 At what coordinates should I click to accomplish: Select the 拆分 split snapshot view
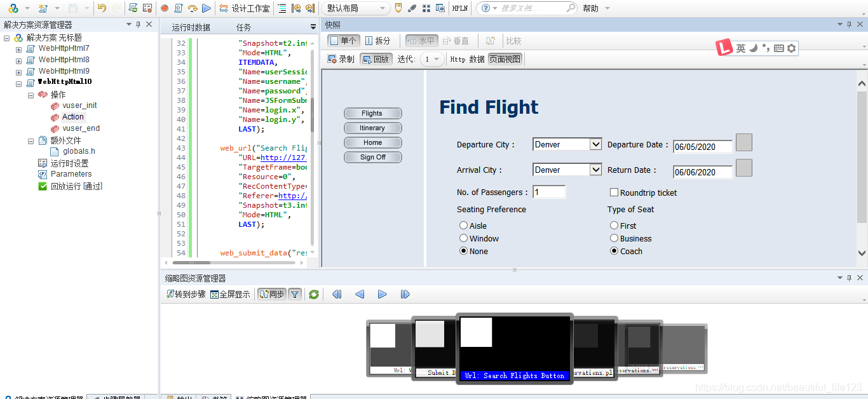[377, 41]
